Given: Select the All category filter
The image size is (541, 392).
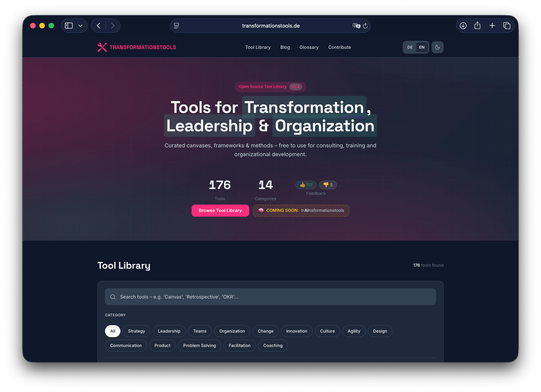Looking at the screenshot, I should tap(113, 331).
